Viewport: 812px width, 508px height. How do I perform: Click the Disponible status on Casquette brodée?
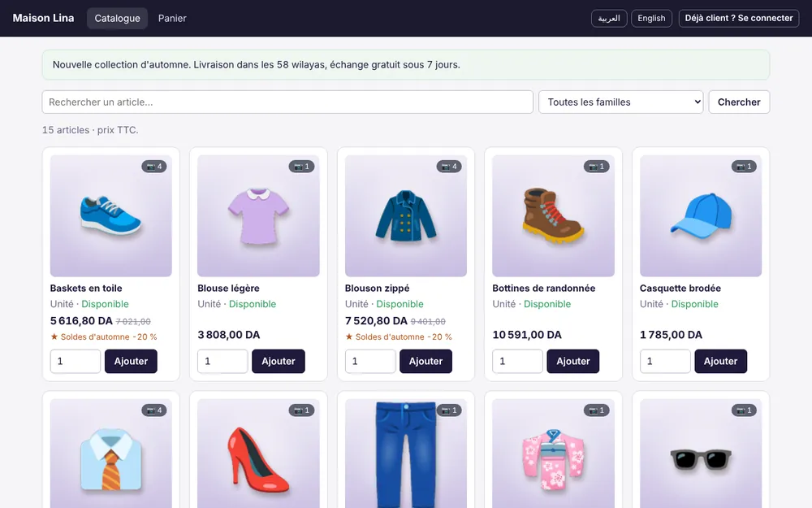[x=694, y=304]
